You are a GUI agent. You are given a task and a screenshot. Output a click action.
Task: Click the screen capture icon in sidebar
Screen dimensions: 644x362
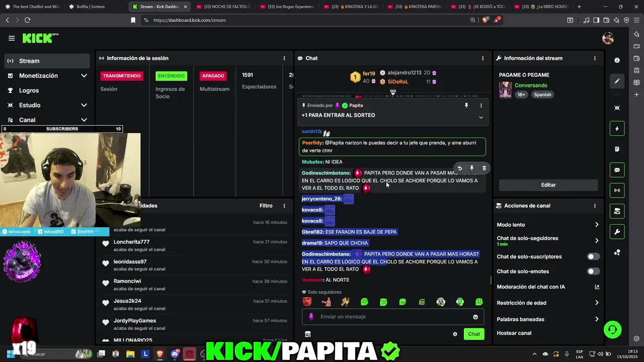[x=617, y=108]
